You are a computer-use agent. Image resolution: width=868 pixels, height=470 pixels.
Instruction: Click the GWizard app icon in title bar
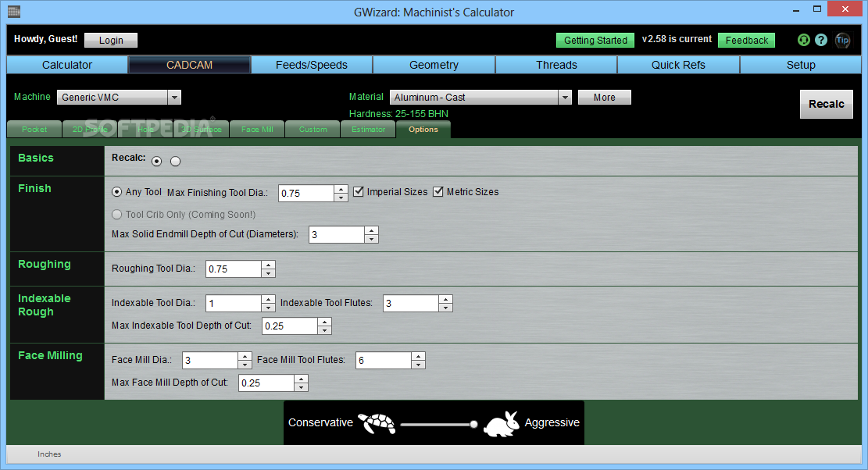14,11
